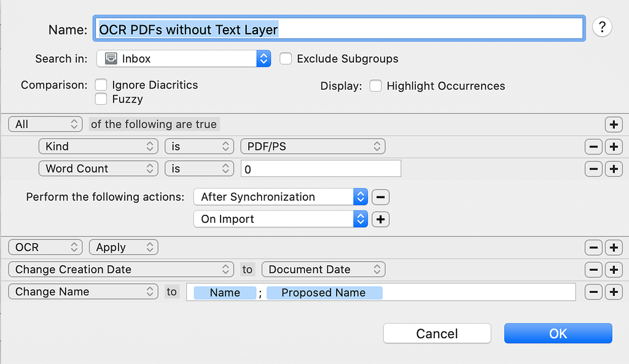Add a new condition with the top plus icon
The image size is (629, 364).
point(614,124)
